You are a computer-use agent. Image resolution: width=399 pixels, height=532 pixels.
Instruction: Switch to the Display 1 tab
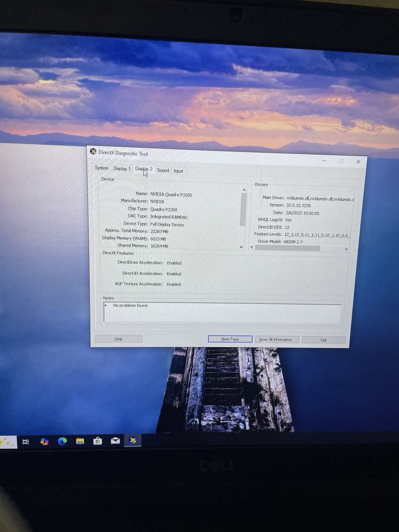(122, 169)
